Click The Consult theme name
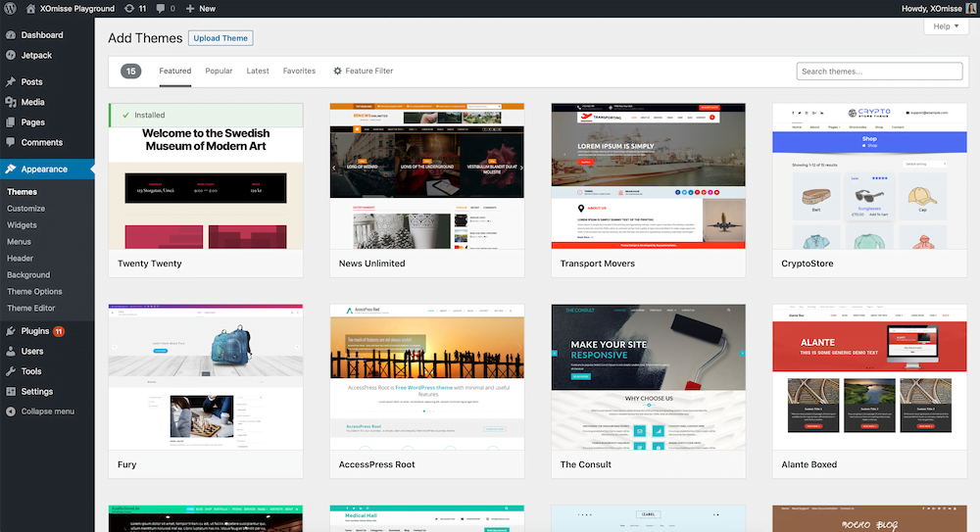 pyautogui.click(x=586, y=464)
